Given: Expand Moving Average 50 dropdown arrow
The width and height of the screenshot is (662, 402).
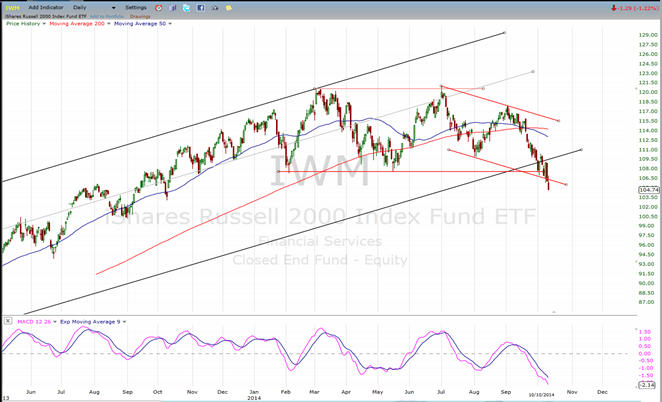Looking at the screenshot, I should click(x=170, y=24).
